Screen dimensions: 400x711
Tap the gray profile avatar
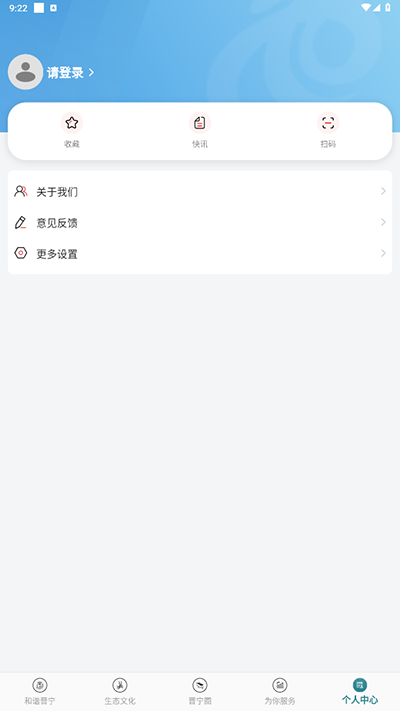click(25, 72)
